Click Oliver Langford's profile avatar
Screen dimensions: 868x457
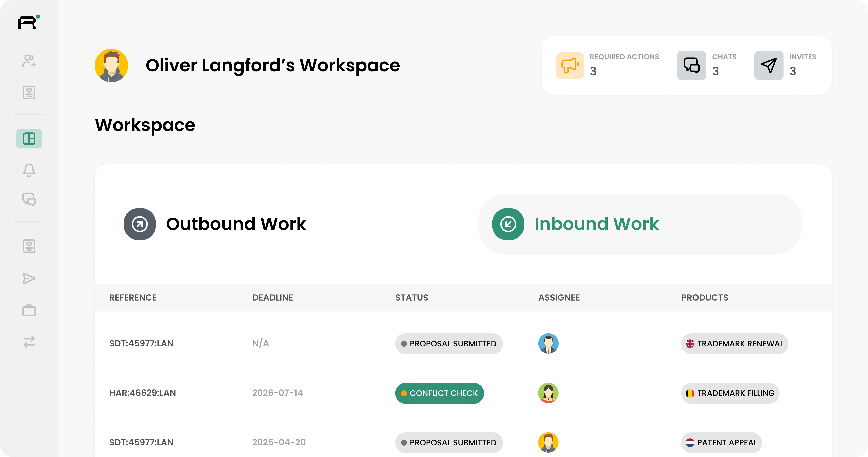coord(112,65)
